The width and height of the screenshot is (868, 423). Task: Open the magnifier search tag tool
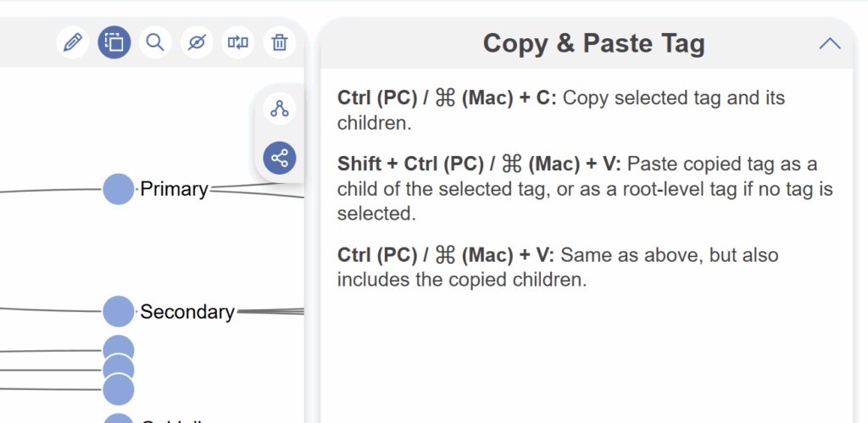155,42
